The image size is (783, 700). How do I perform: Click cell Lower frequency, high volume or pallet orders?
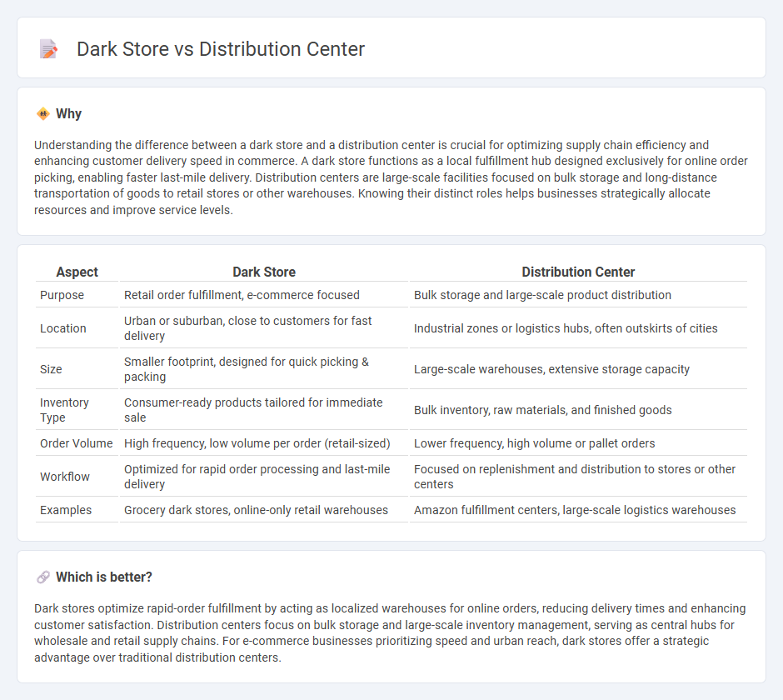578,443
